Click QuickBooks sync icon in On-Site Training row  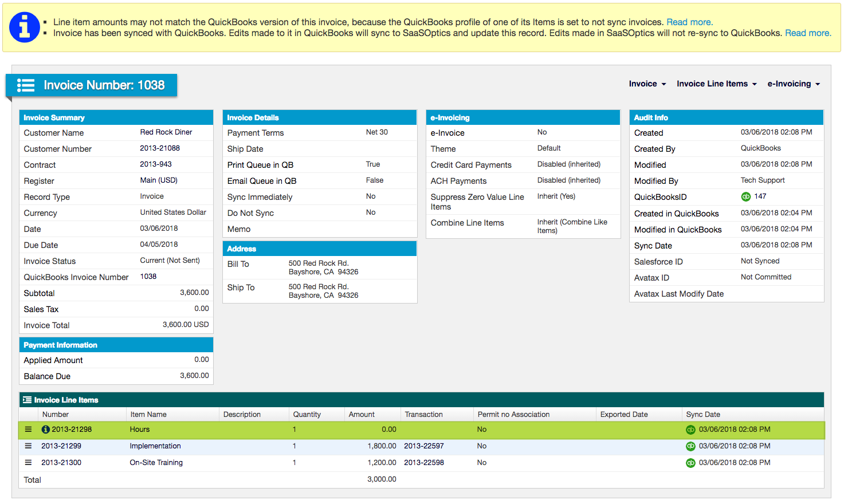(690, 463)
